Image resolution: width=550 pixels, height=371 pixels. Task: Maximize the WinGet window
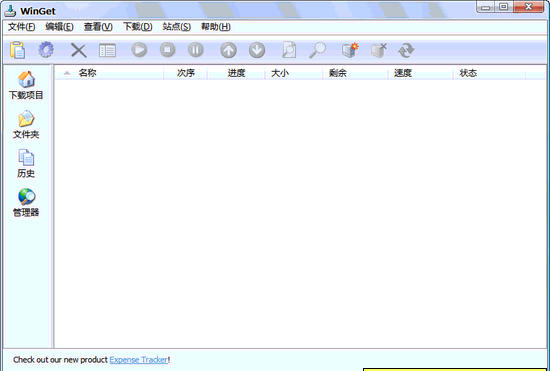[504, 7]
